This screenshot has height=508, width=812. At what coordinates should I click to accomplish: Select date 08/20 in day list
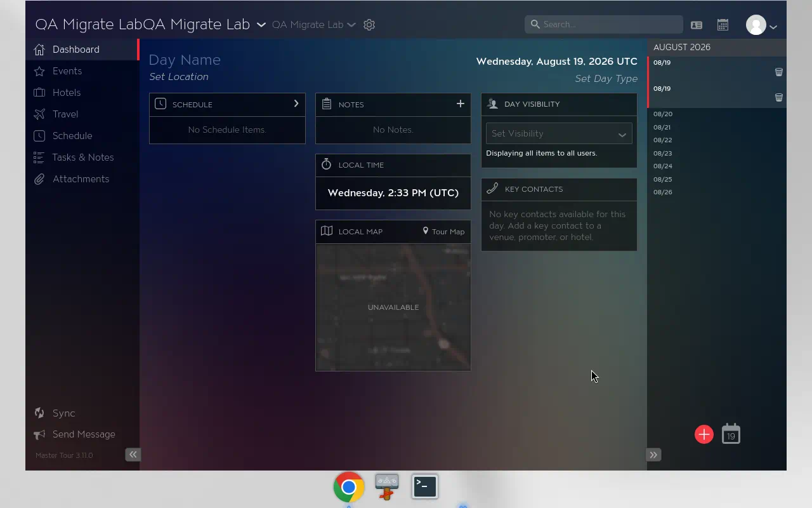pos(663,114)
